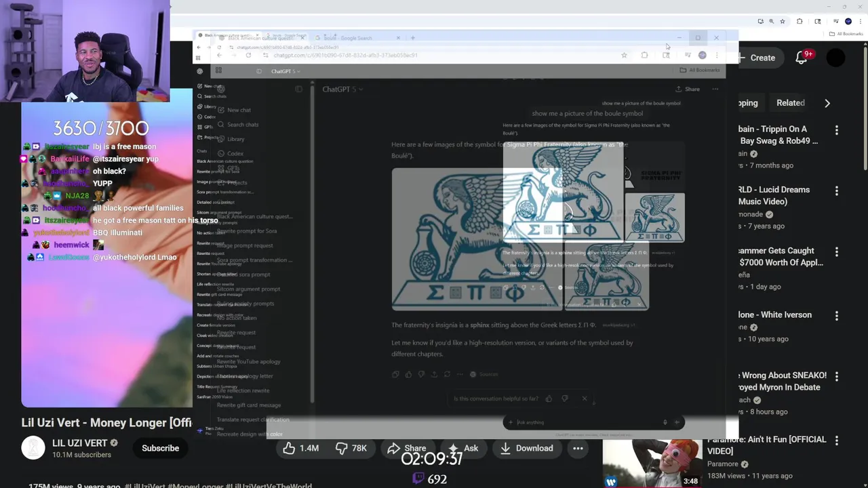The width and height of the screenshot is (868, 488).
Task: Open LIL UZI VERT channel name link
Action: 80,443
